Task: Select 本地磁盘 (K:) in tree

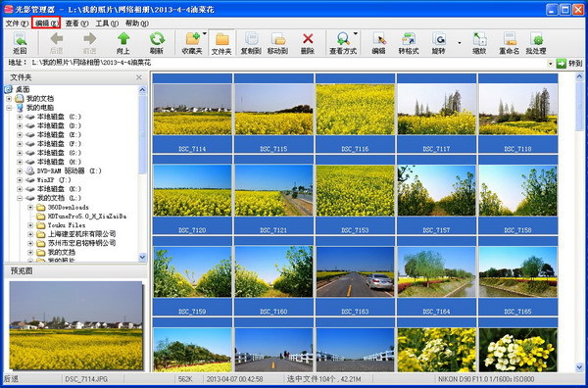Action: coord(59,189)
